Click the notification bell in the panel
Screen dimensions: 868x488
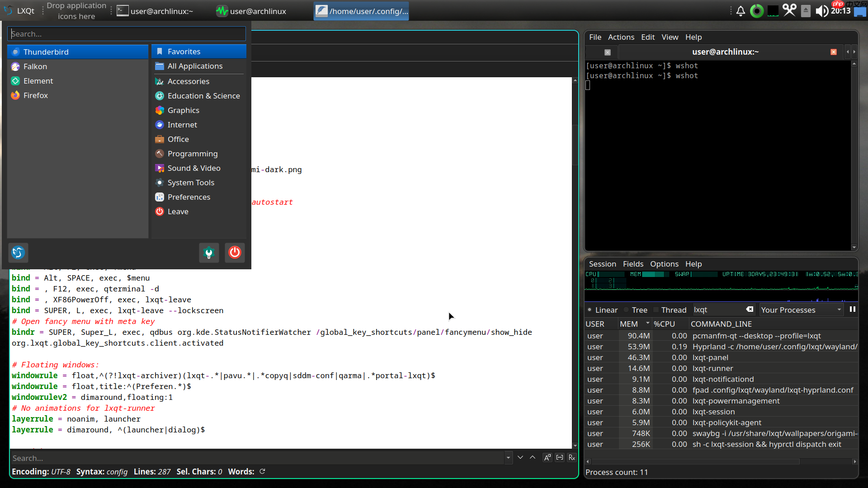741,11
